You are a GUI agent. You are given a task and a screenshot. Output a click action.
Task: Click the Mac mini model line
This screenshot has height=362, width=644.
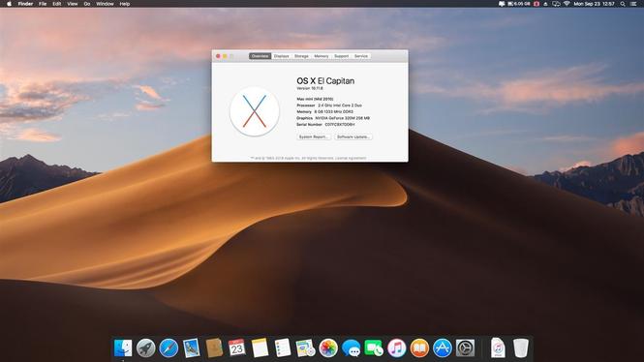click(x=315, y=99)
